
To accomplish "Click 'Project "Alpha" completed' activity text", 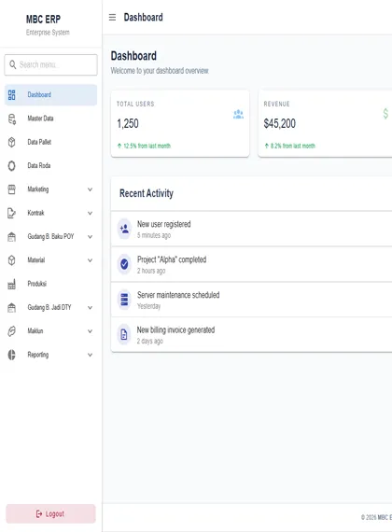I will 172,259.
